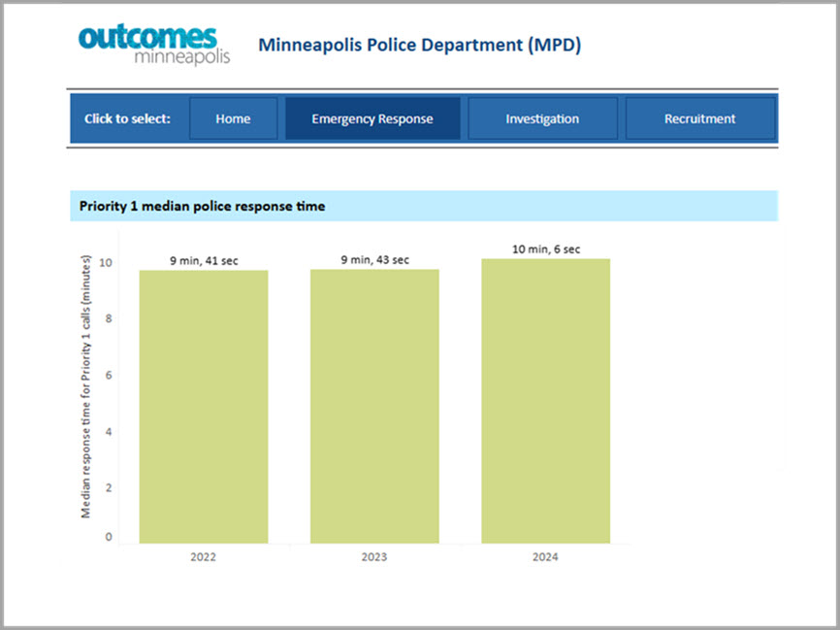Click the "9 min, 41 sec" label
The width and height of the screenshot is (840, 630).
[204, 261]
